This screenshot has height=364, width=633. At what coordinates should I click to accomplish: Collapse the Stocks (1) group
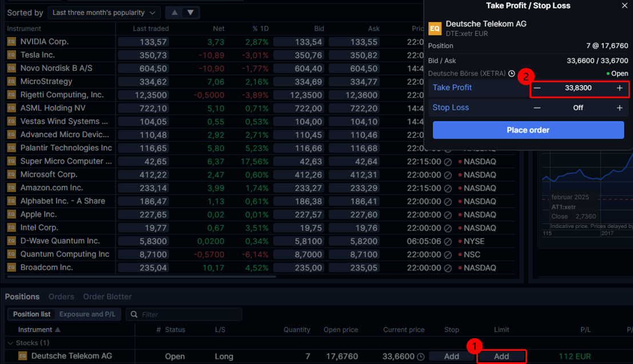[11, 343]
